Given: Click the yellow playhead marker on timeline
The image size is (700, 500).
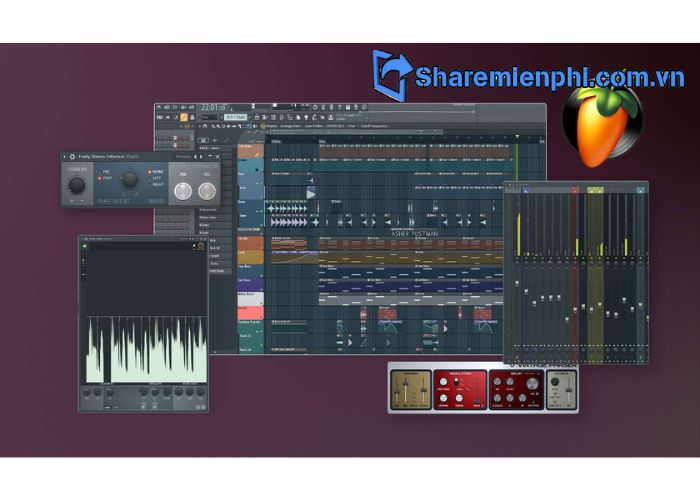Looking at the screenshot, I should tap(517, 136).
